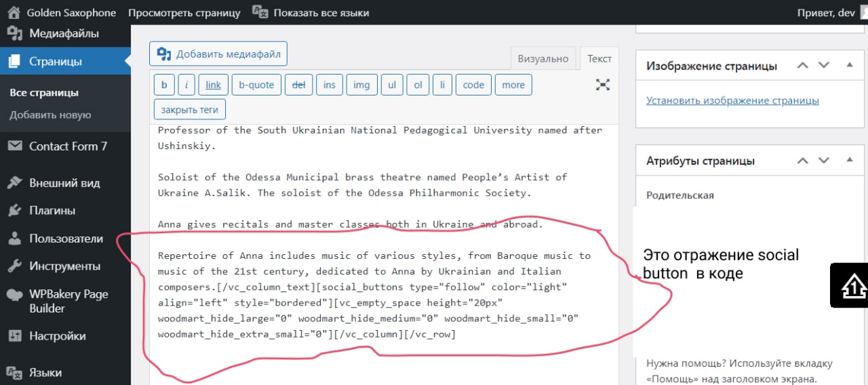The height and width of the screenshot is (385, 868).
Task: Click 'Установить изображение страницы' link
Action: coord(732,100)
